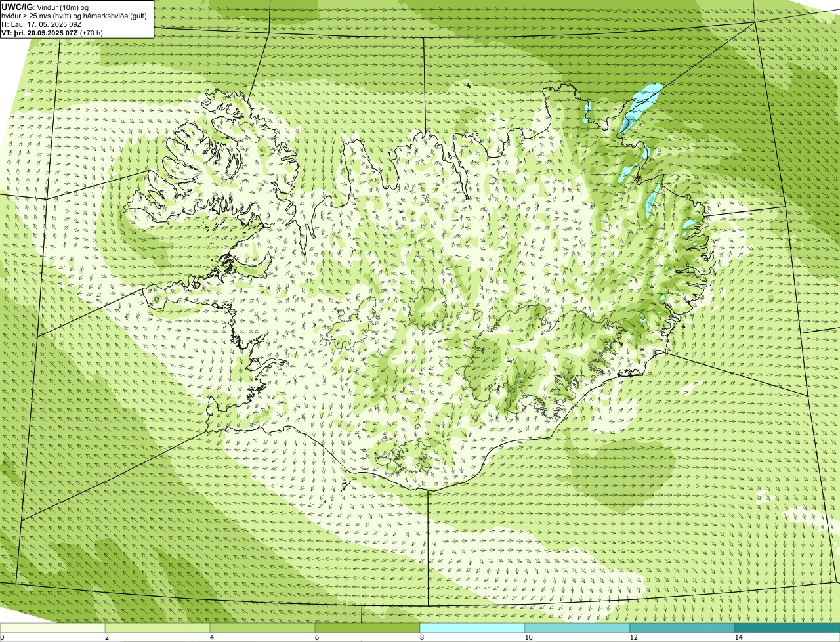Click the palest 0–2 m/s legend segment

point(52,628)
